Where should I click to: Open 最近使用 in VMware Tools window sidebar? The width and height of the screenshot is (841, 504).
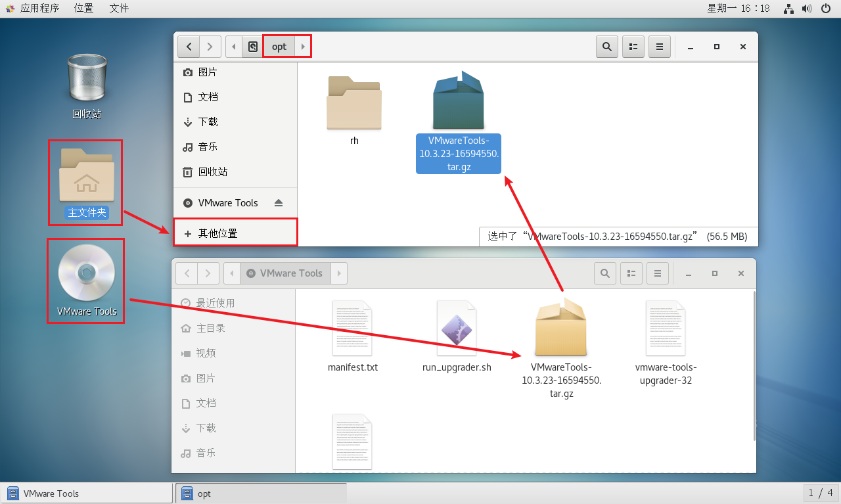coord(233,304)
